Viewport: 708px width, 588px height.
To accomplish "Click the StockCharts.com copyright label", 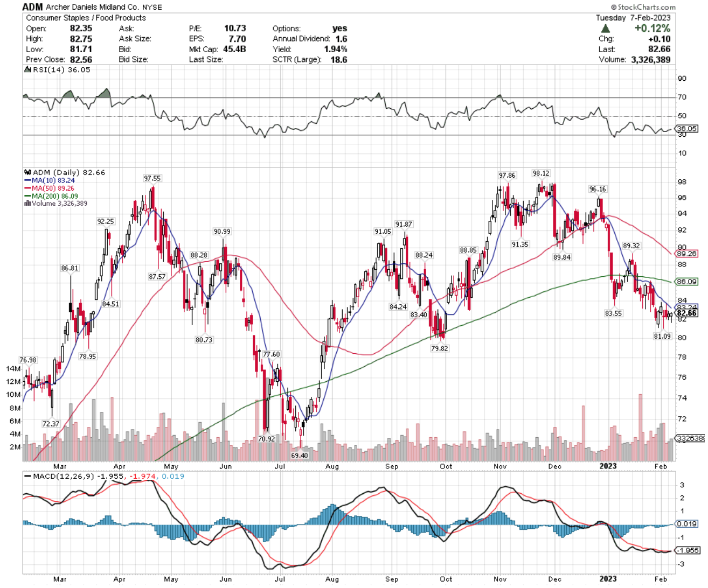I will tap(643, 7).
